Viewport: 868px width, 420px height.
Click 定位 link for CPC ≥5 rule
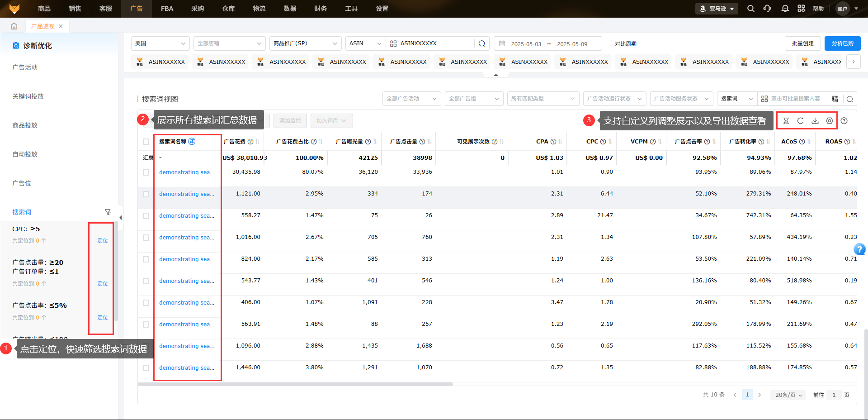103,241
